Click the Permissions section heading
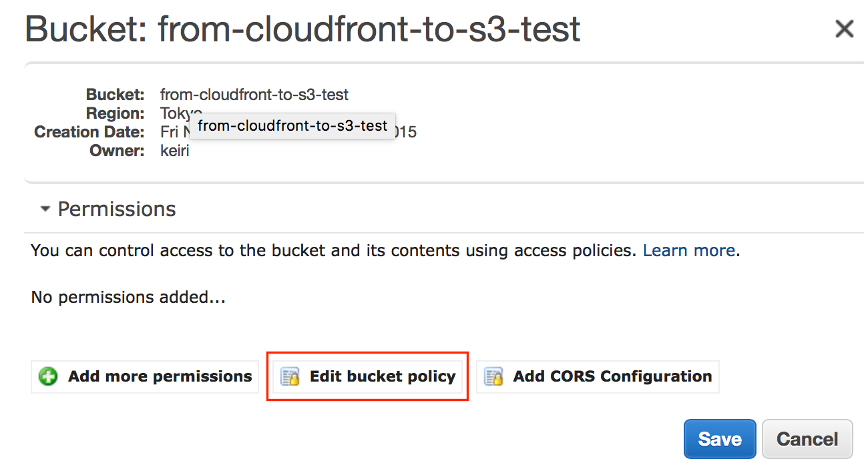868x467 pixels. click(x=117, y=209)
